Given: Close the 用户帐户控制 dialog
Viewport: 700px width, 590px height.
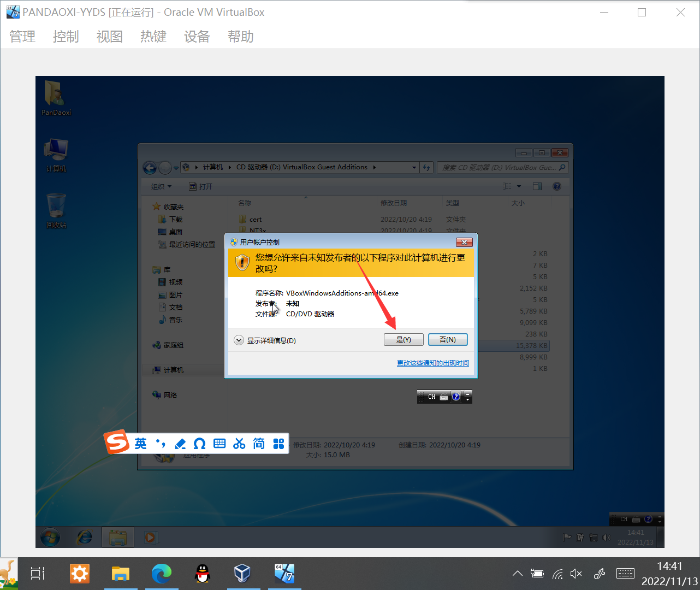Looking at the screenshot, I should 464,242.
